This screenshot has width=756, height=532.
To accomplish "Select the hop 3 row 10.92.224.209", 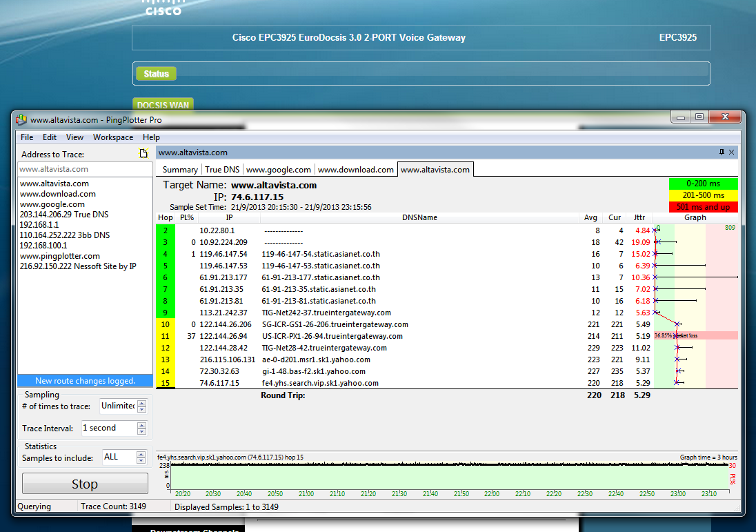I will (x=447, y=242).
